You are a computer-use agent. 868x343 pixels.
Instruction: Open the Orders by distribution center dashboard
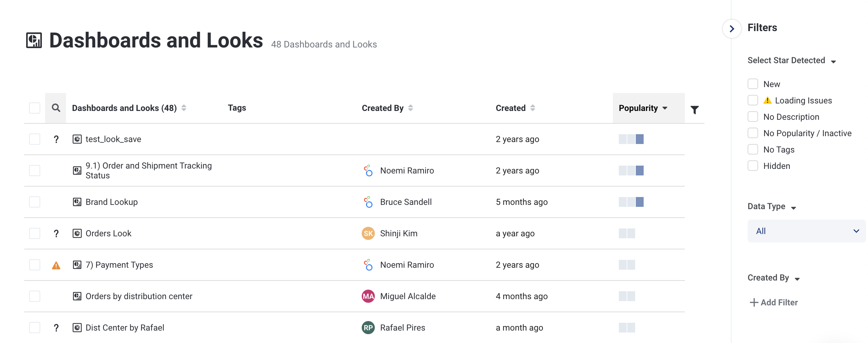click(x=138, y=296)
